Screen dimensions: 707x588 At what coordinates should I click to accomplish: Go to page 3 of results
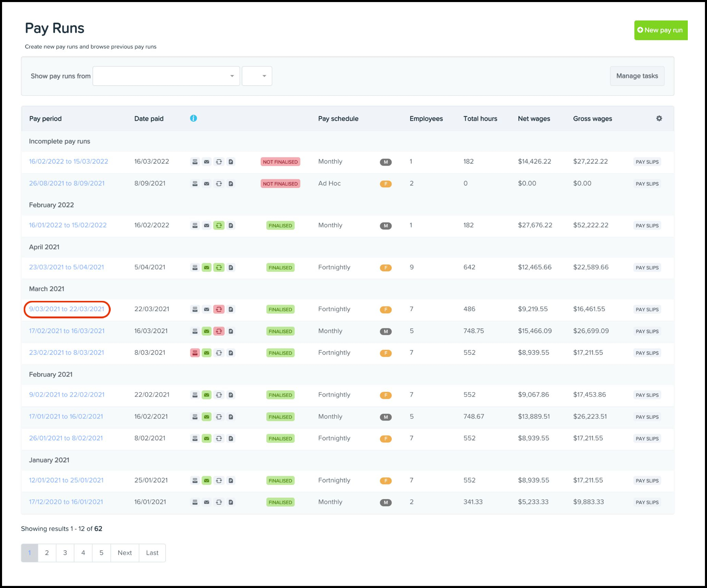65,553
